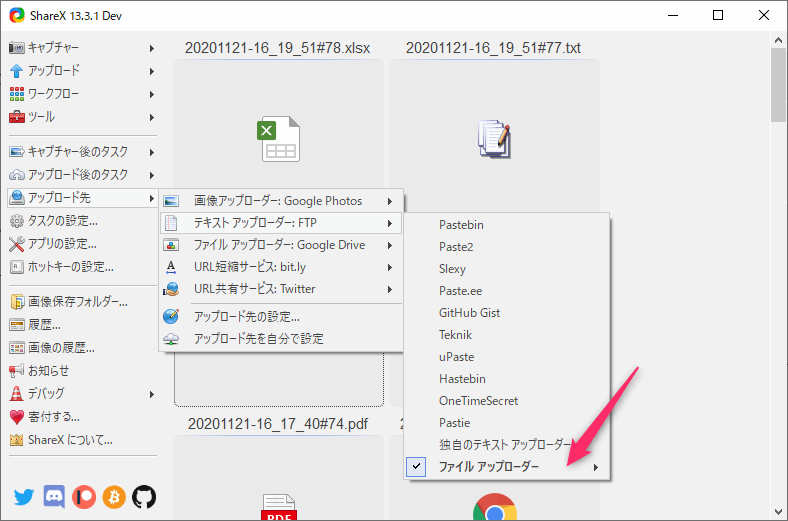Expand the キャプチャー submenu arrow
Screen dimensions: 788x521
coord(151,48)
